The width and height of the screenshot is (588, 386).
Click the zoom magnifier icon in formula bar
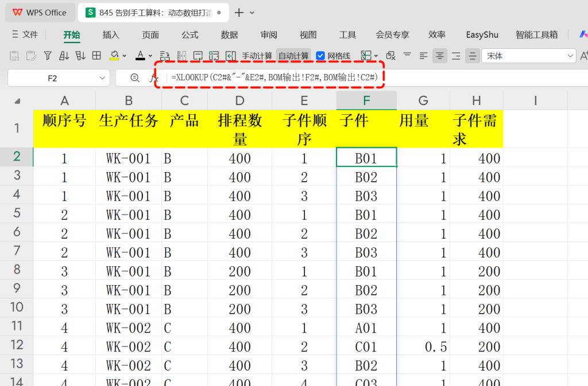point(134,78)
